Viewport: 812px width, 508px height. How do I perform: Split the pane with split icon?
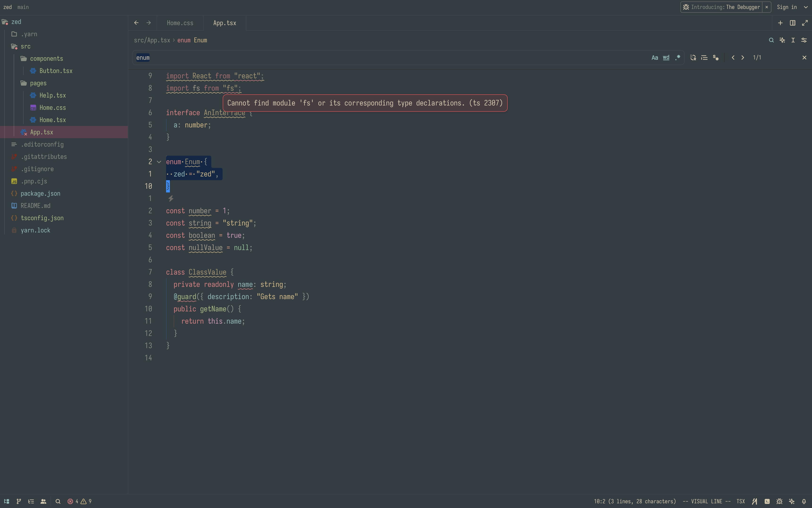tap(792, 23)
